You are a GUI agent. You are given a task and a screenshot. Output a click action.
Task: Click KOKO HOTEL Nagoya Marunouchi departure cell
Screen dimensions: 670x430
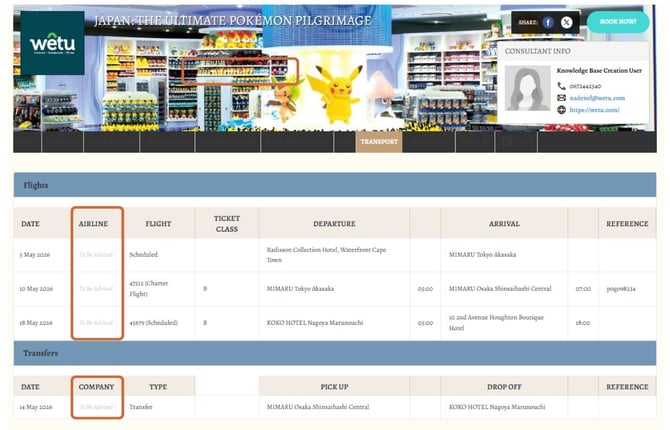tap(315, 323)
